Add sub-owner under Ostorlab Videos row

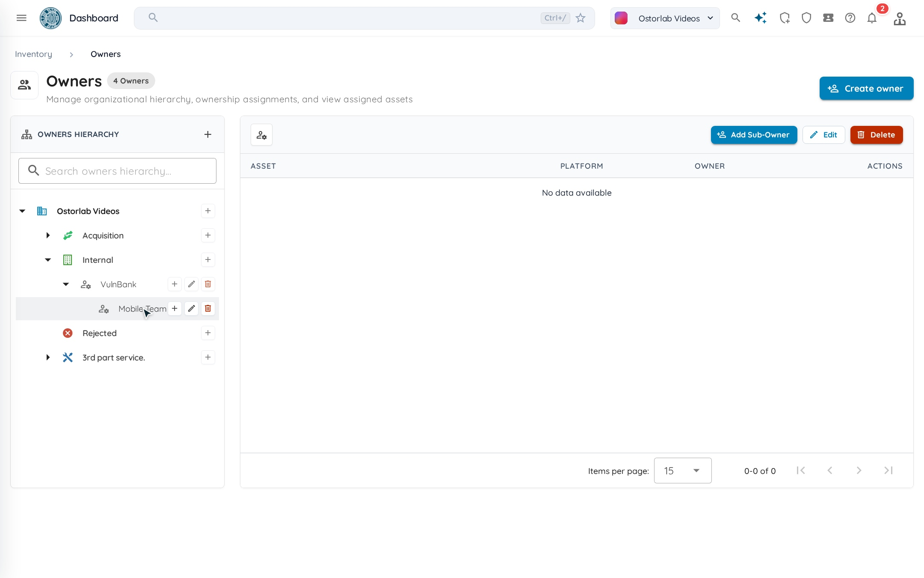point(208,211)
